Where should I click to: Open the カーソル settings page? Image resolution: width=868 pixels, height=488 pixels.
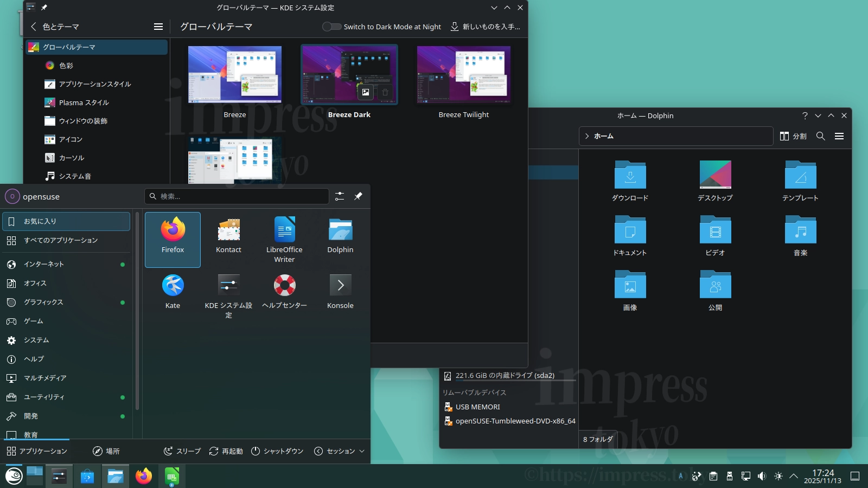(95, 158)
